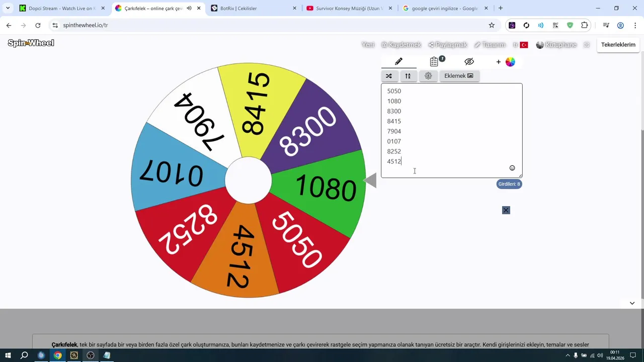
Task: Mute the Çarkıfelek tab audio icon
Action: coord(189,8)
